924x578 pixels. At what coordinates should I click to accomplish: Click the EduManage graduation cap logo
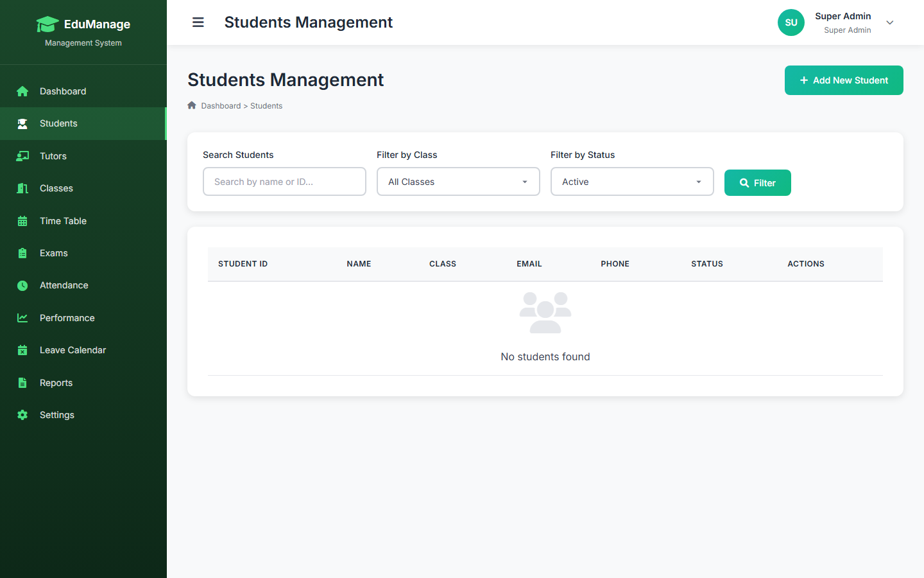tap(47, 24)
